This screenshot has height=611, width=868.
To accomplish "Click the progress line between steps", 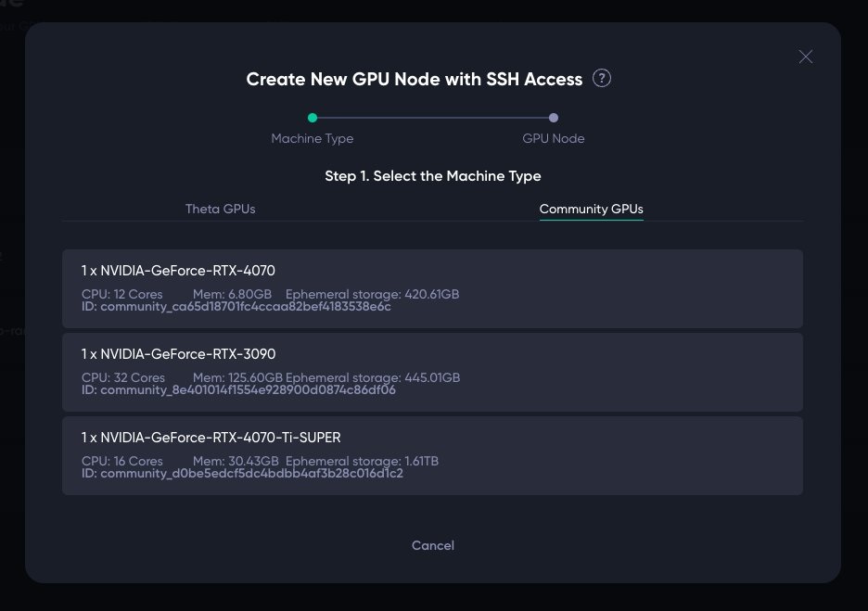I will [433, 118].
